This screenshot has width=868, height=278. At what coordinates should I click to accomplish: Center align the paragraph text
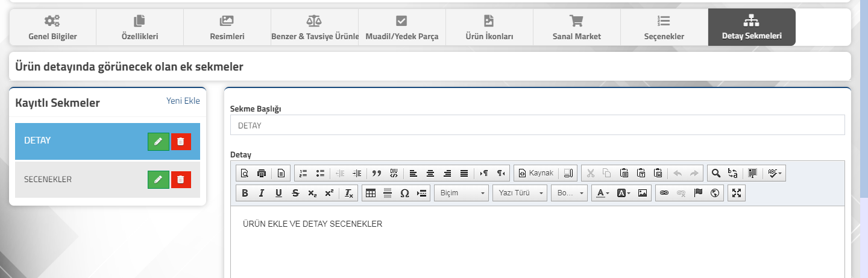click(x=430, y=173)
